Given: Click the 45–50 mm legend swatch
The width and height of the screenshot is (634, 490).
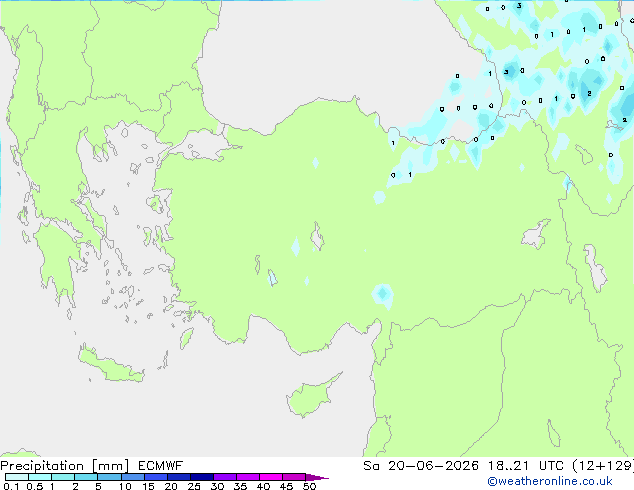Looking at the screenshot, I should (294, 477).
